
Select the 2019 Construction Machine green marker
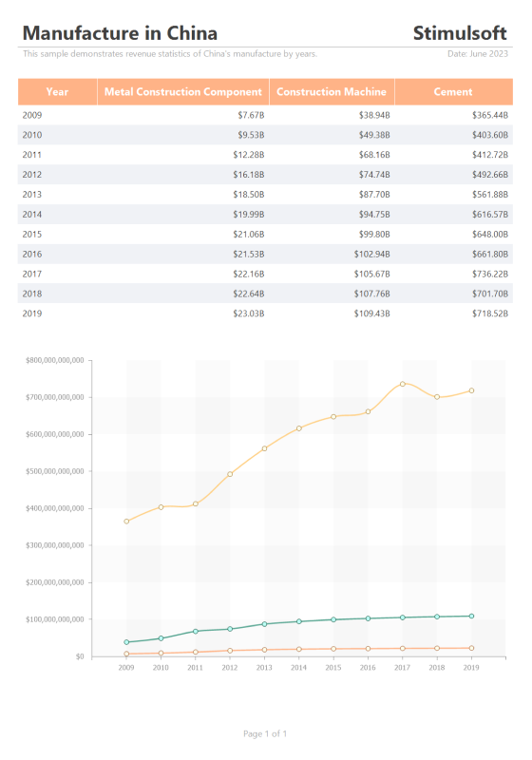pyautogui.click(x=471, y=616)
